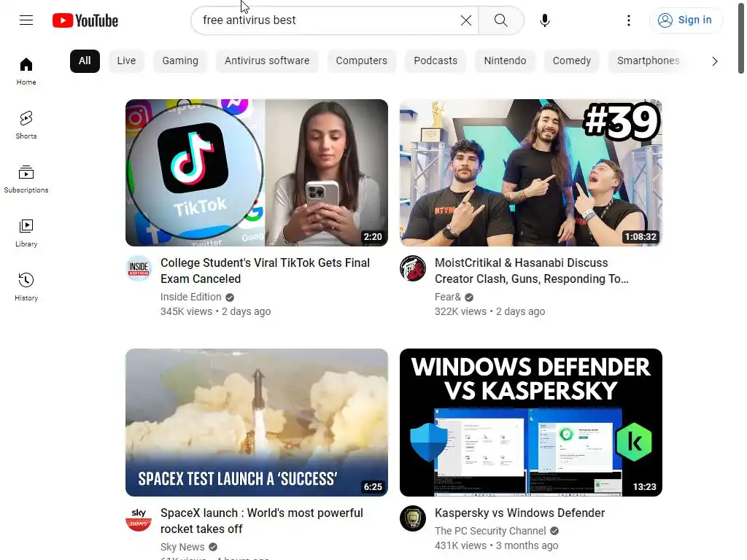Select the Smartphones filter chip
This screenshot has height=560, width=747.
[648, 61]
